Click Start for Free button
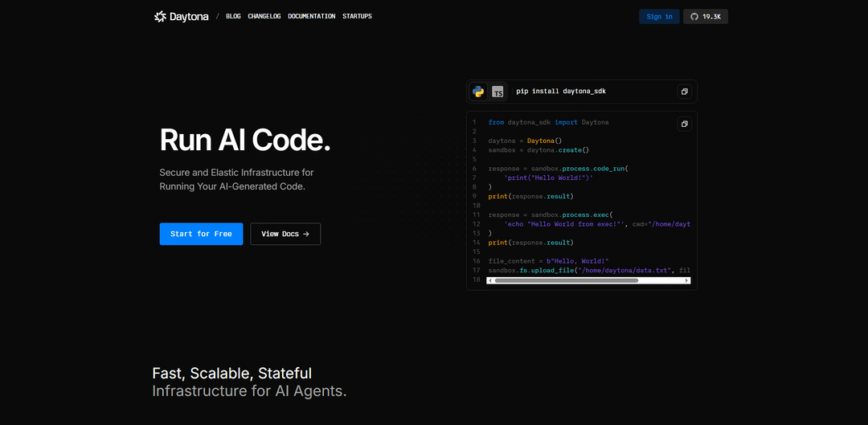The image size is (868, 425). [201, 234]
